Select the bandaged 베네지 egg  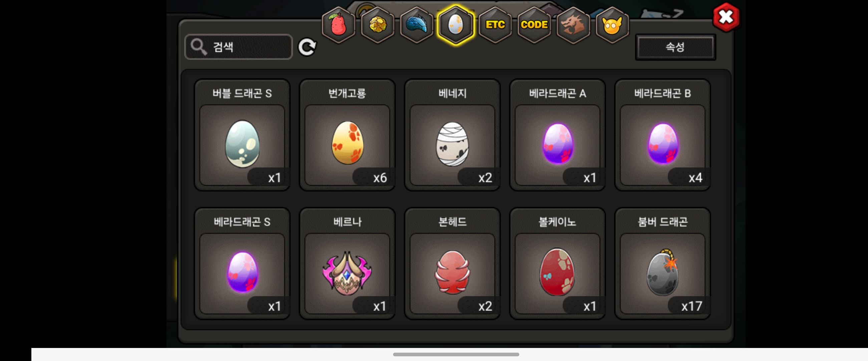point(453,135)
